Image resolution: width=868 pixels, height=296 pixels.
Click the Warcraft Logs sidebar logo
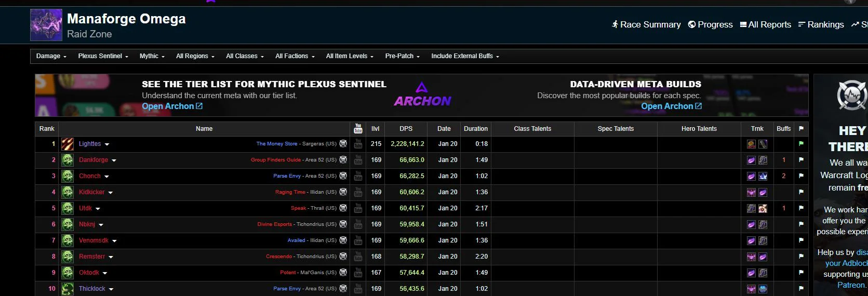852,96
